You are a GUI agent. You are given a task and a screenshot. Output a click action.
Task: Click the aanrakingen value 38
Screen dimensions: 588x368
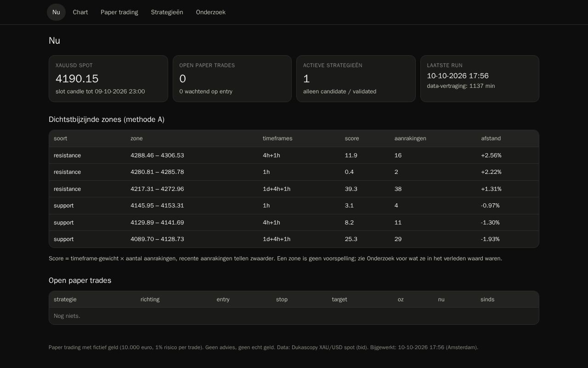[398, 189]
